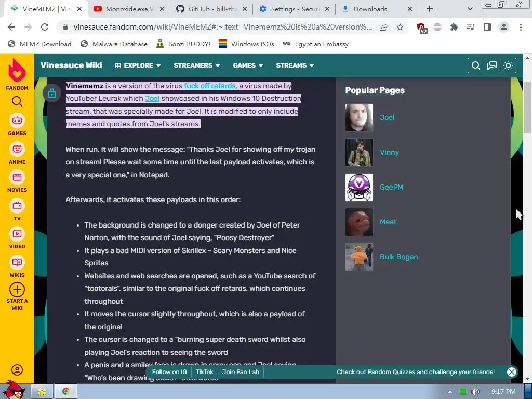Switch to the Monoxide.exe YouTube tab
This screenshot has height=399, width=532.
129,9
